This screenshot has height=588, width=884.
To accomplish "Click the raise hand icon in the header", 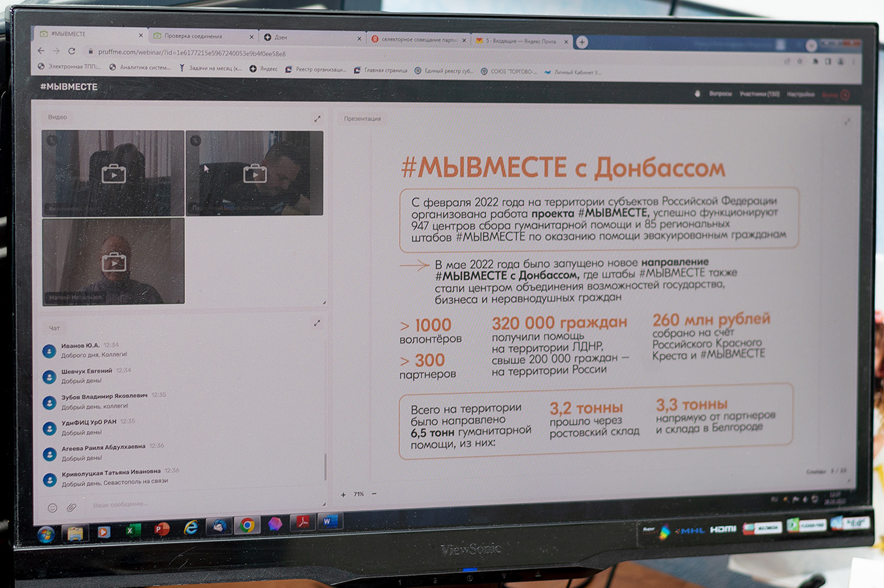I will [698, 93].
